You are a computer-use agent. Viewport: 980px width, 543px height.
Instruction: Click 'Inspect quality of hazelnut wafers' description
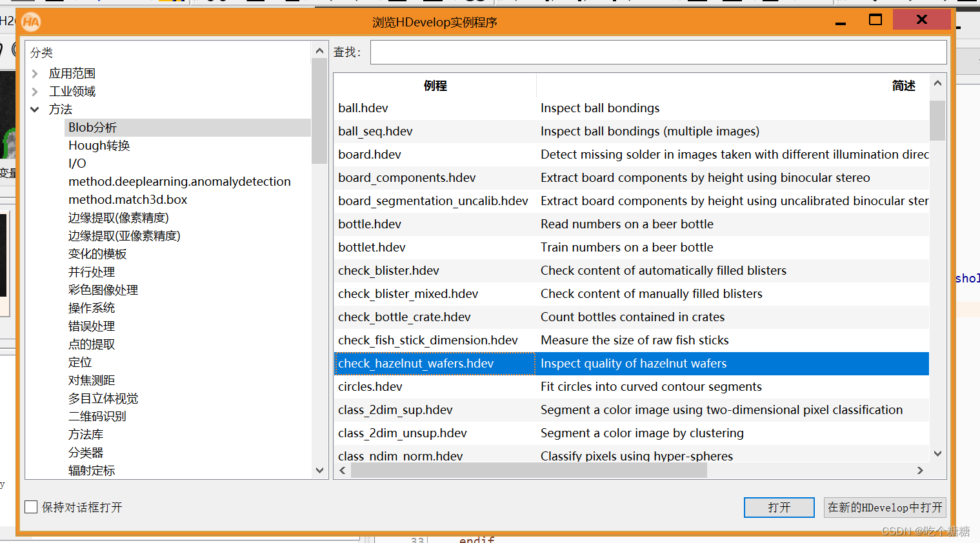coord(634,364)
